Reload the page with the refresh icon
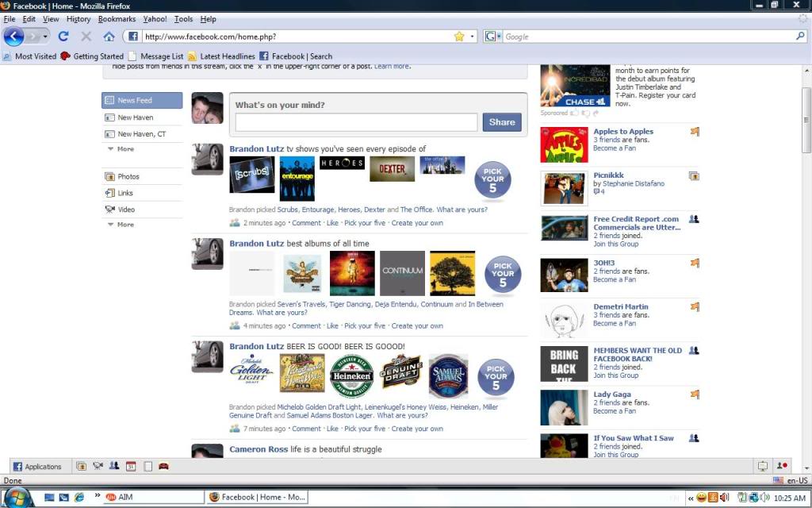This screenshot has height=508, width=812. 63,36
